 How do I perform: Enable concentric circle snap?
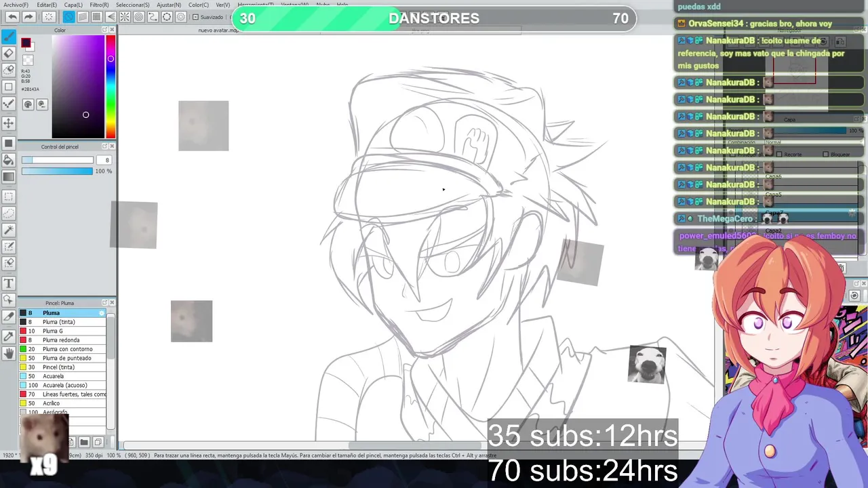point(139,17)
